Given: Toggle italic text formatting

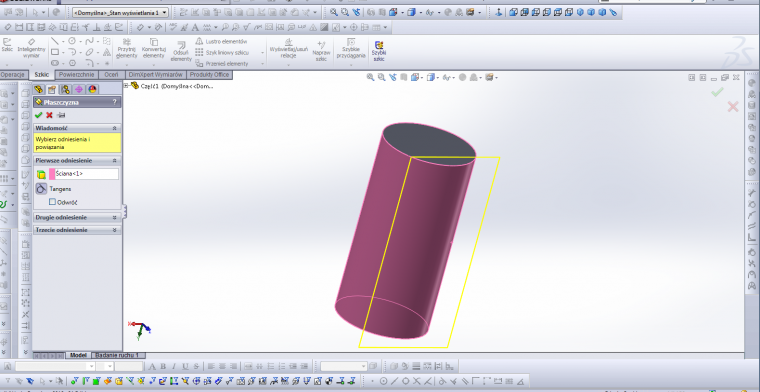Looking at the screenshot, I should coord(174,366).
